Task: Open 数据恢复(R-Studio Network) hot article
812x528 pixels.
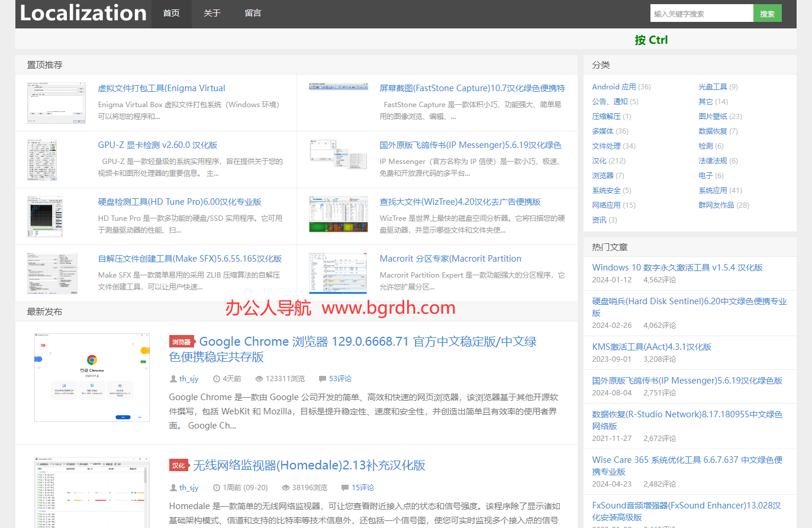Action: pyautogui.click(x=687, y=420)
